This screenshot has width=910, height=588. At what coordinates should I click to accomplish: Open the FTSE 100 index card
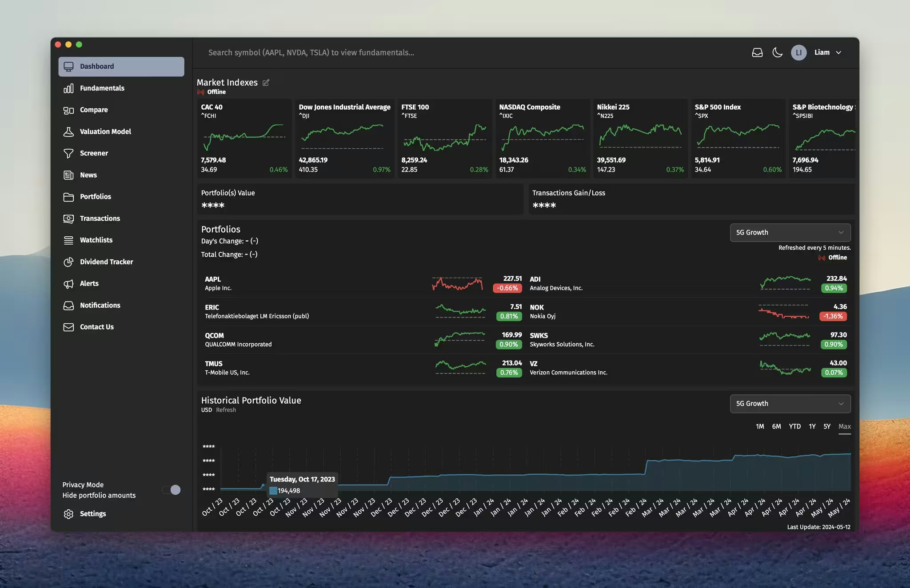(x=444, y=138)
